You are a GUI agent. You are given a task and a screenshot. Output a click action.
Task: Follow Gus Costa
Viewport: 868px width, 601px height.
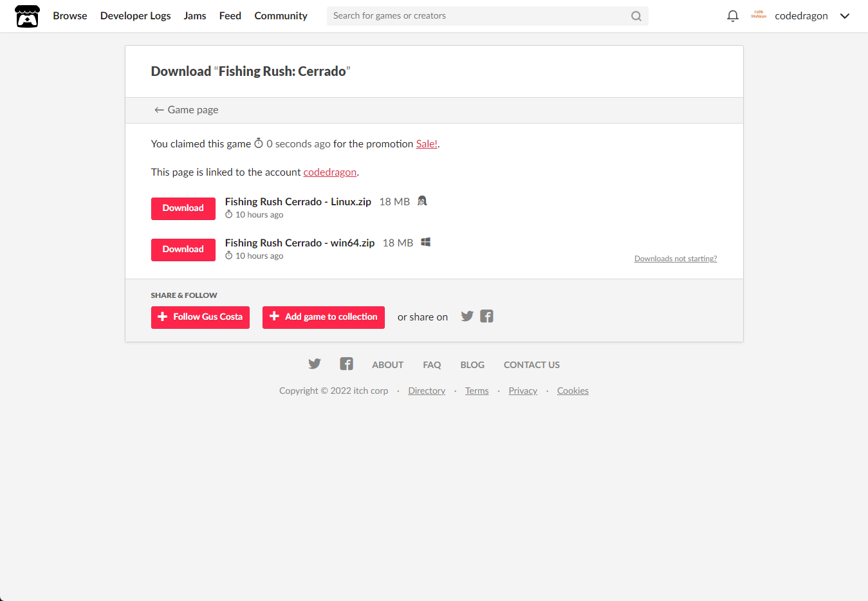pos(200,317)
